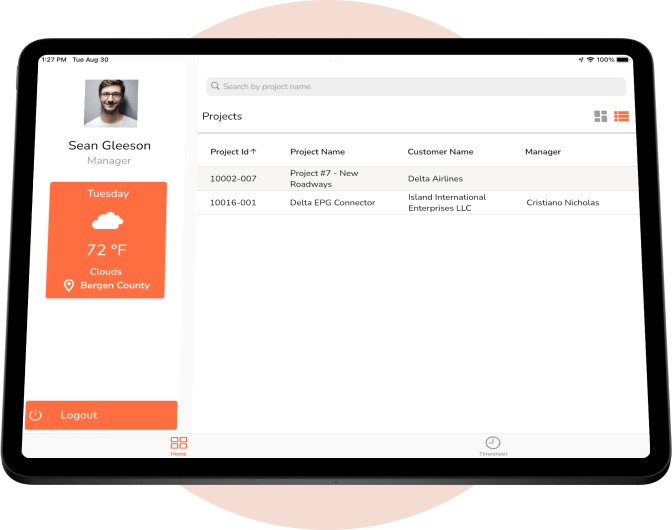Click the Manager column header
Viewport: 672px width, 530px height.
(543, 152)
